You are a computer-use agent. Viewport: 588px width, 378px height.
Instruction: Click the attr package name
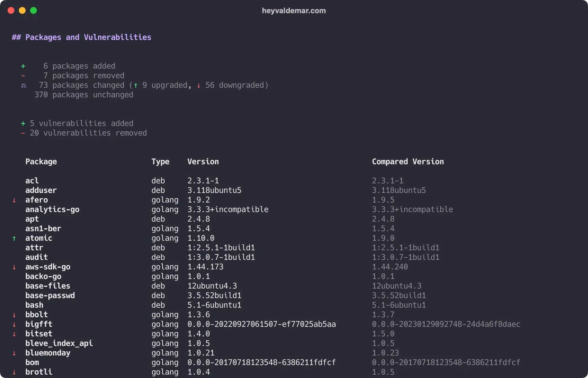34,247
